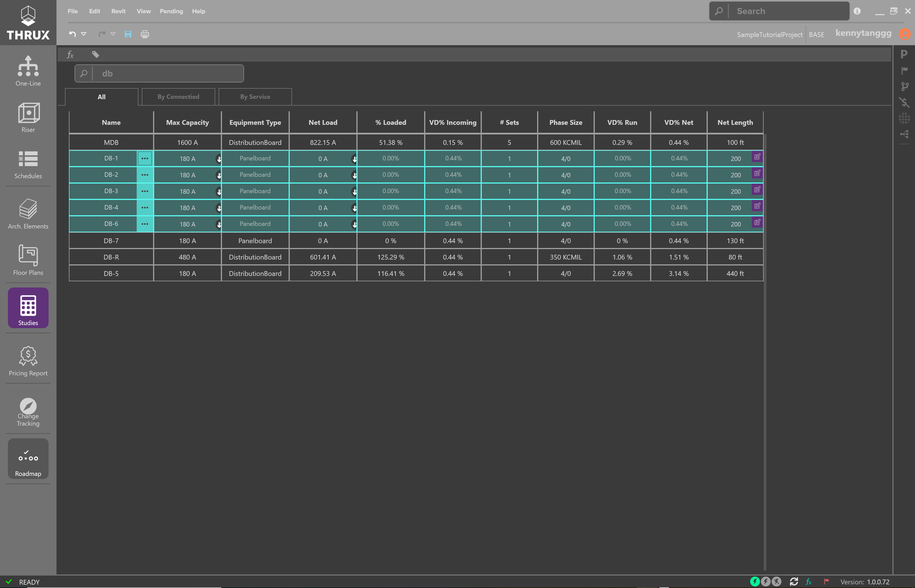Open the Pricing Report
915x588 pixels.
(28, 361)
